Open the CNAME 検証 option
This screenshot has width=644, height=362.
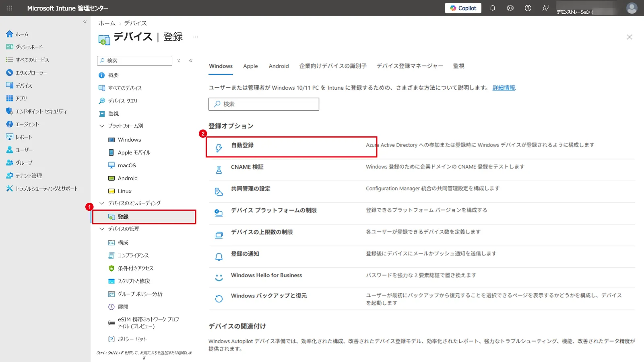[x=247, y=167]
